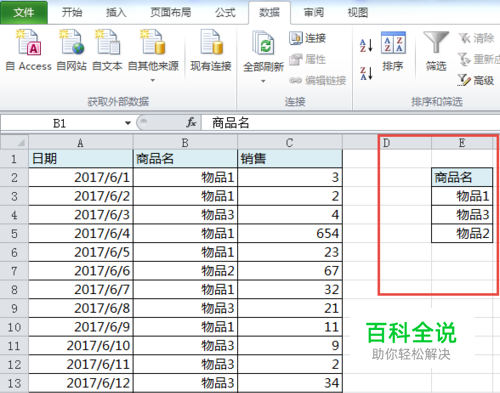Select date cell 2017/6/12
This screenshot has width=500, height=393.
pos(81,383)
